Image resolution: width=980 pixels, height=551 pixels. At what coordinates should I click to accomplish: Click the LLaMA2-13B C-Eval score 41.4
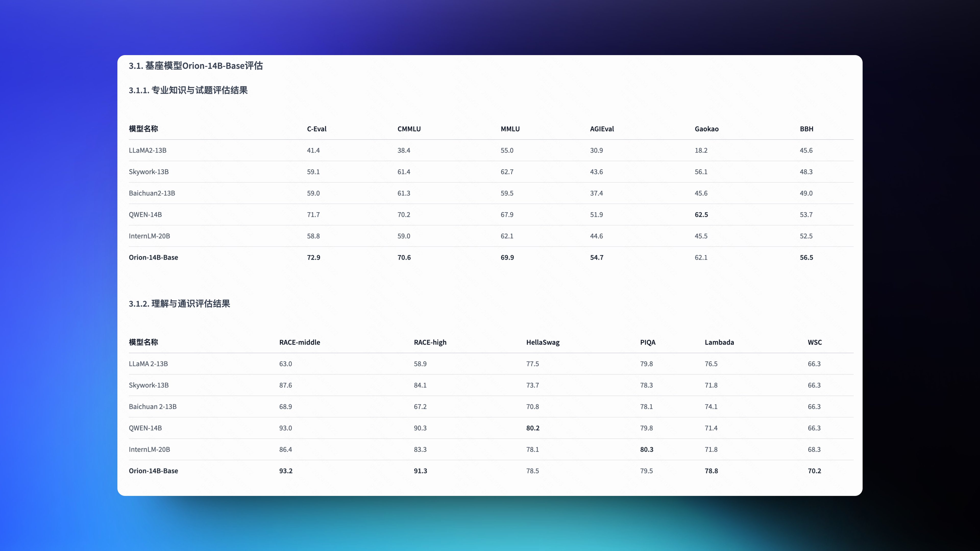pyautogui.click(x=313, y=150)
